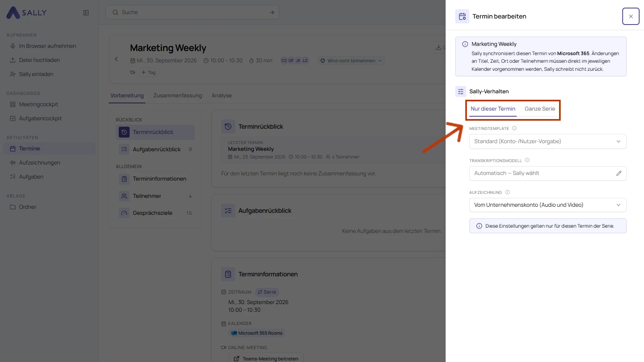Switch to the Vorbereitung tab

(x=127, y=96)
